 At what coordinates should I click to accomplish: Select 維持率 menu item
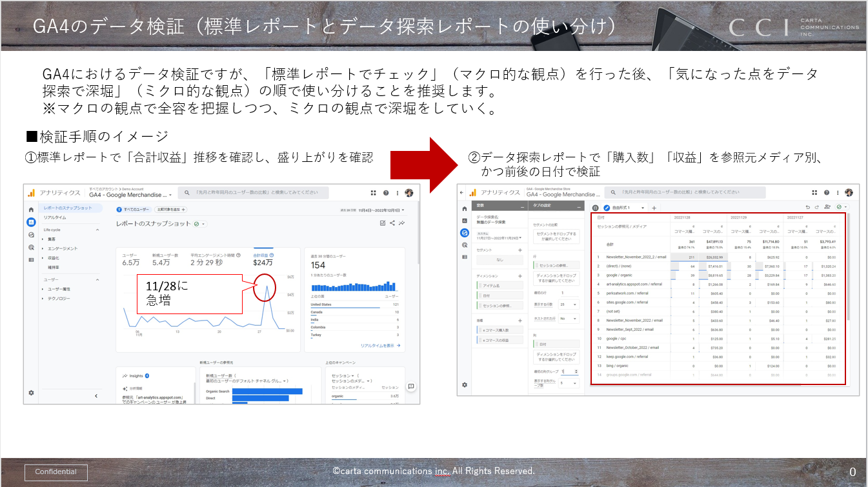tap(54, 267)
